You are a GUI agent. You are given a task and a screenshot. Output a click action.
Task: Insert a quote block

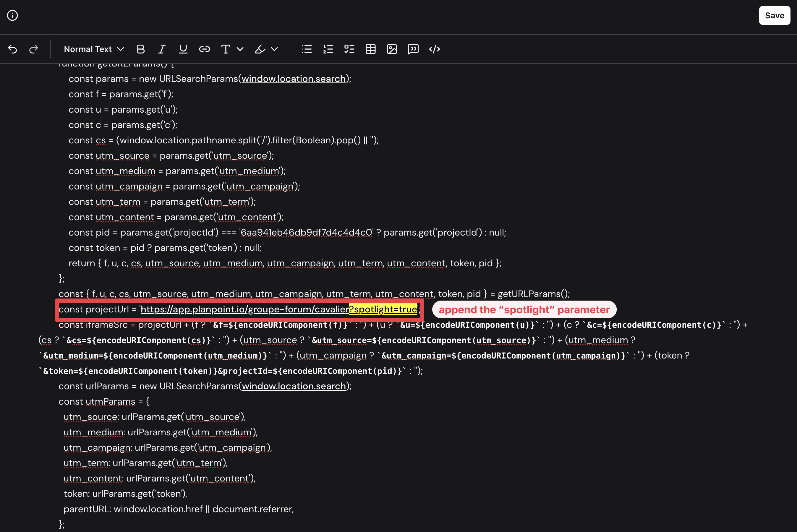coord(413,49)
